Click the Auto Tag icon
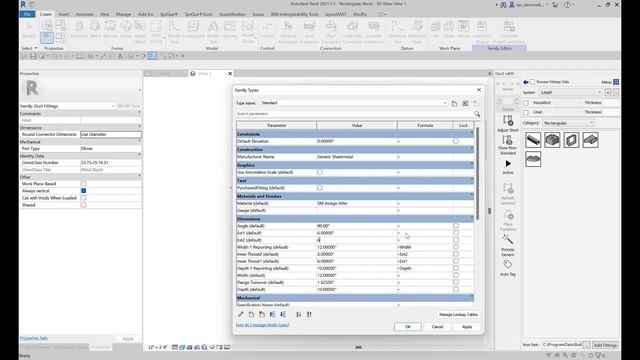Viewport: 640px width, 360px height. tap(508, 264)
